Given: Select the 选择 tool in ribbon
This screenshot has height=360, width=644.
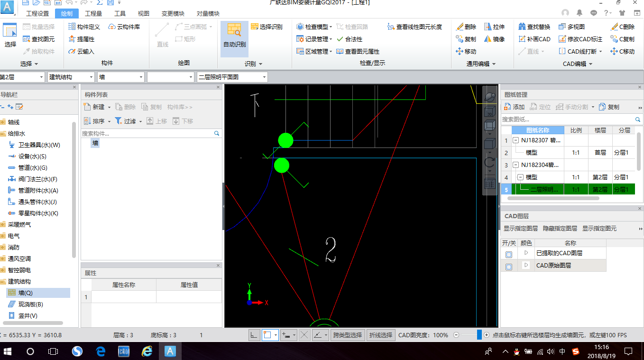Looking at the screenshot, I should pyautogui.click(x=10, y=36).
